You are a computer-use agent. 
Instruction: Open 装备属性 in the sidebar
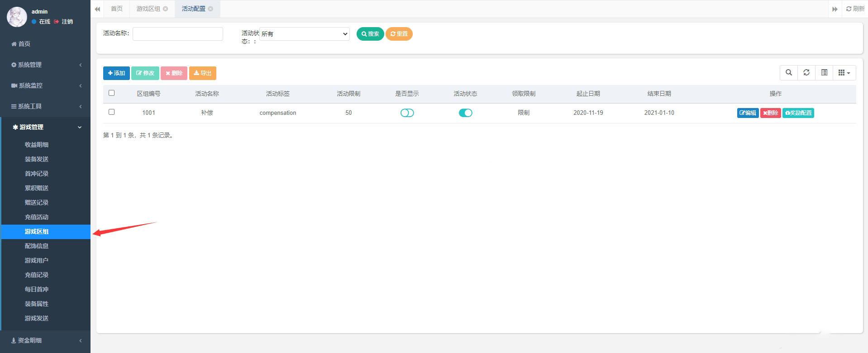click(37, 304)
